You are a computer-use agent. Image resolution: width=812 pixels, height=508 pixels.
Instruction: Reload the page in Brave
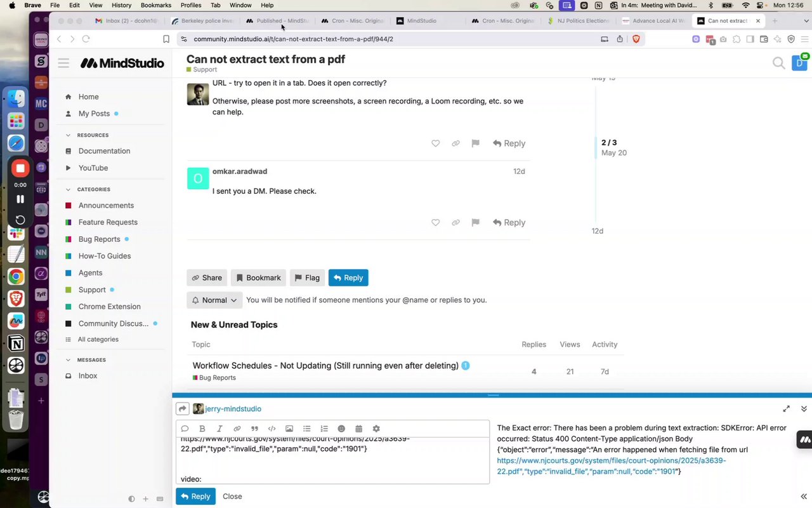(x=86, y=39)
